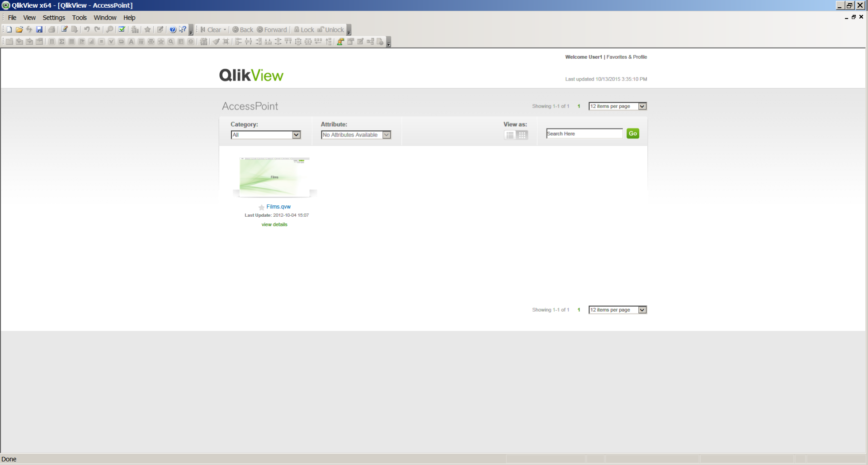Click the Sheet Properties icon in design toolbar
Viewport: 868px width, 465px height.
click(39, 42)
